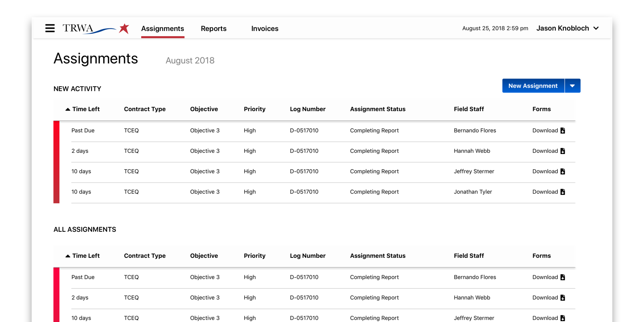Click sort arrow beside All Assignments Time Left
644x322 pixels.
click(x=68, y=256)
